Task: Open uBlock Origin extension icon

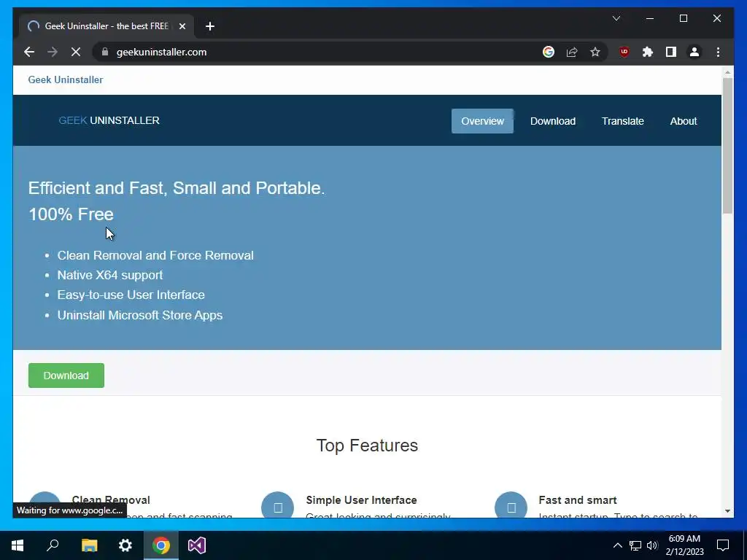Action: click(x=624, y=52)
